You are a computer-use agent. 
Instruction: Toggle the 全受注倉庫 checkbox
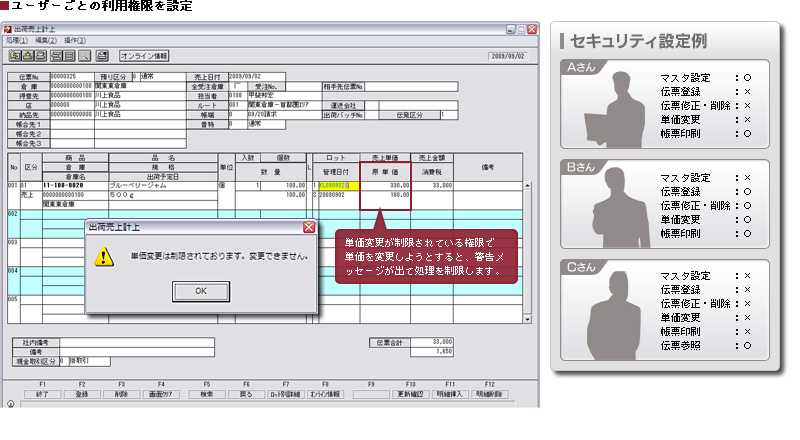coord(237,86)
